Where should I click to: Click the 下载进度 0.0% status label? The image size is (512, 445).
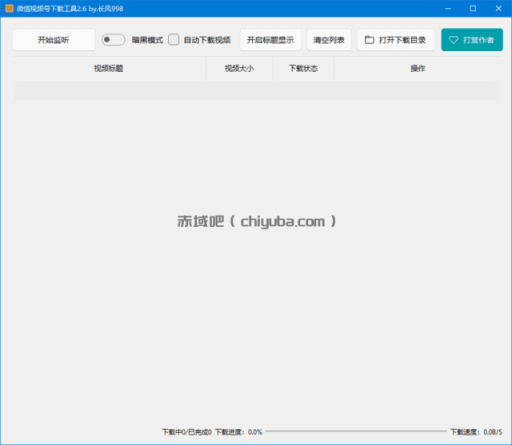[239, 432]
